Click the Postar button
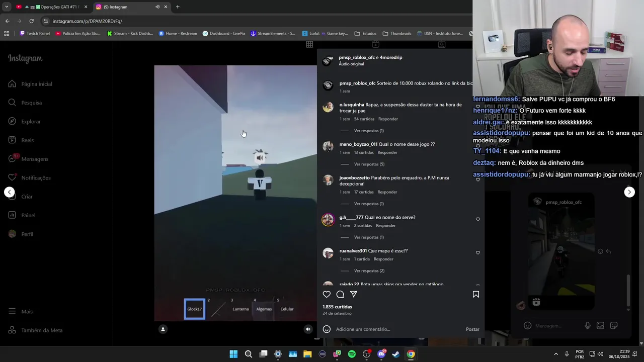The image size is (644, 362). tap(472, 329)
